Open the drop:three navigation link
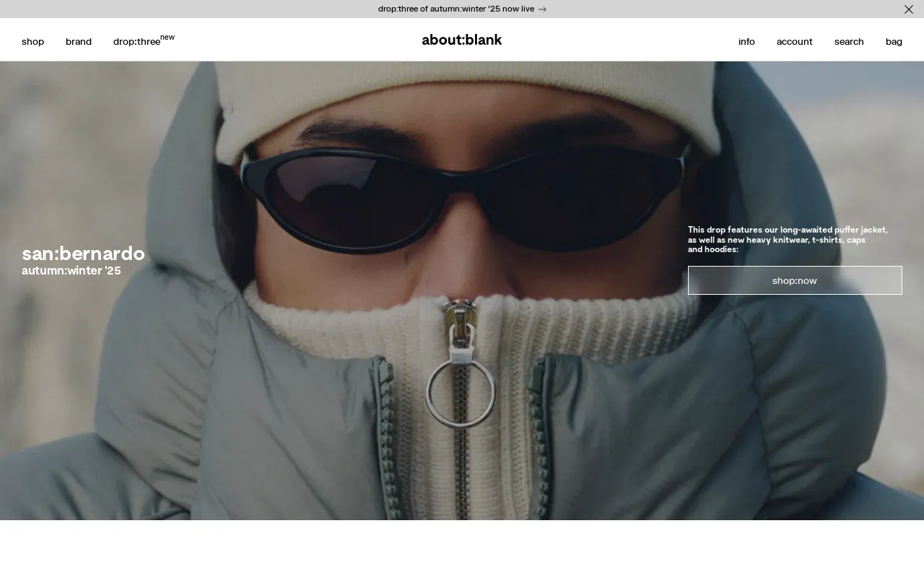The image size is (924, 578). click(x=136, y=42)
